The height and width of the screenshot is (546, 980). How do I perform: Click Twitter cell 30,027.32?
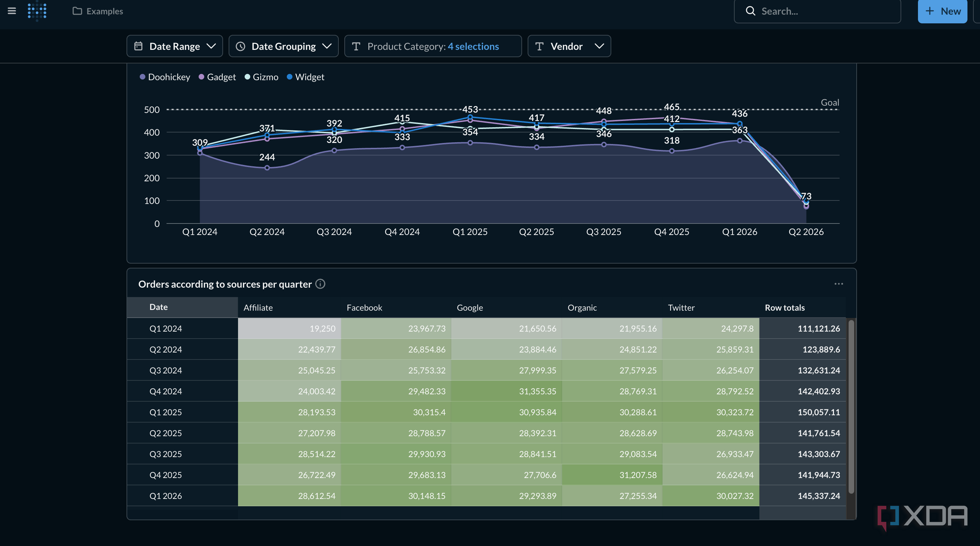711,496
